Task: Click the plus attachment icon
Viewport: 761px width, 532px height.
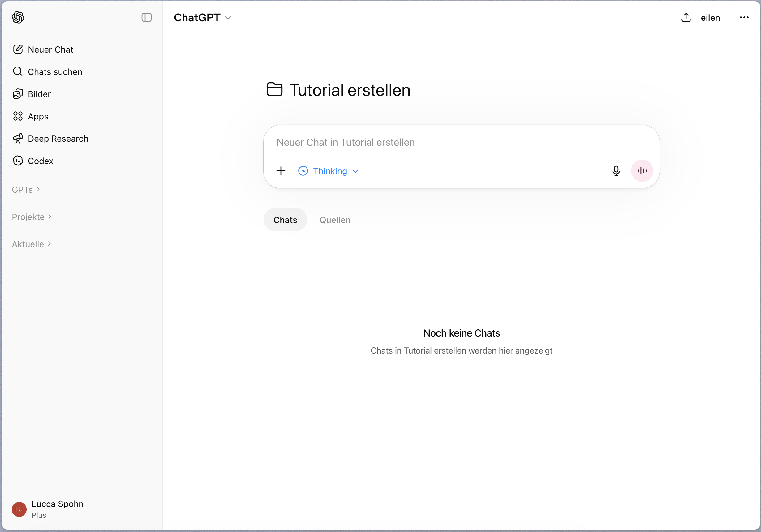Action: (x=281, y=171)
